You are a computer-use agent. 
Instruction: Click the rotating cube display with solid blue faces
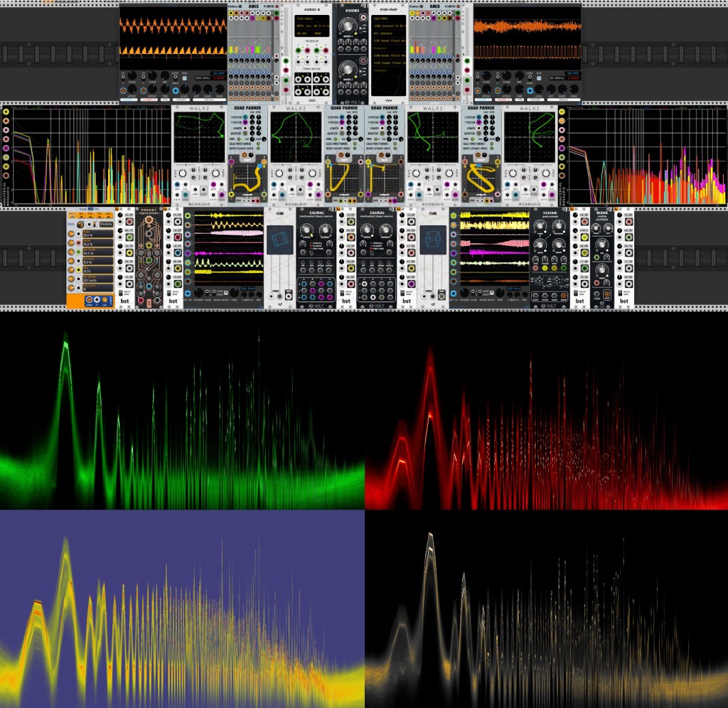point(279,238)
